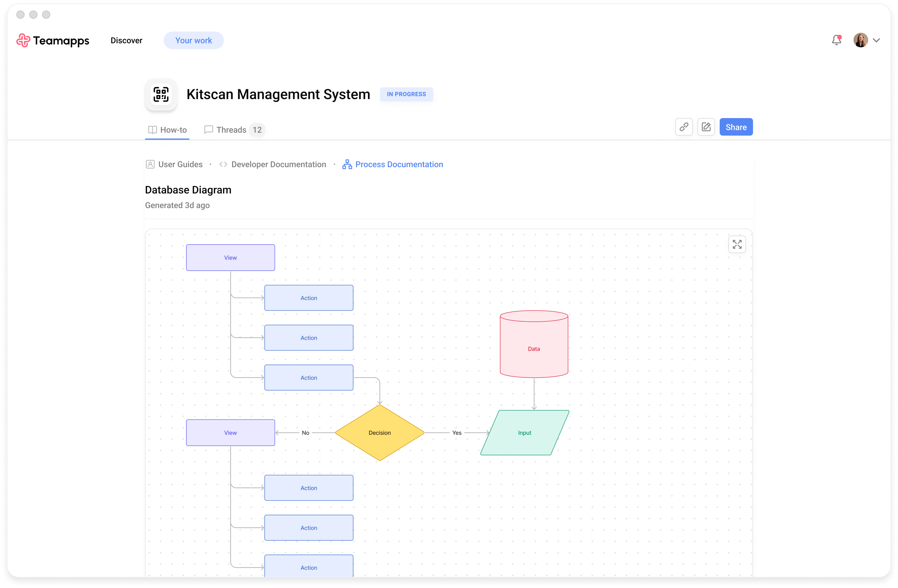Open the Developer Documentation link
The image size is (898, 588).
[x=278, y=164]
